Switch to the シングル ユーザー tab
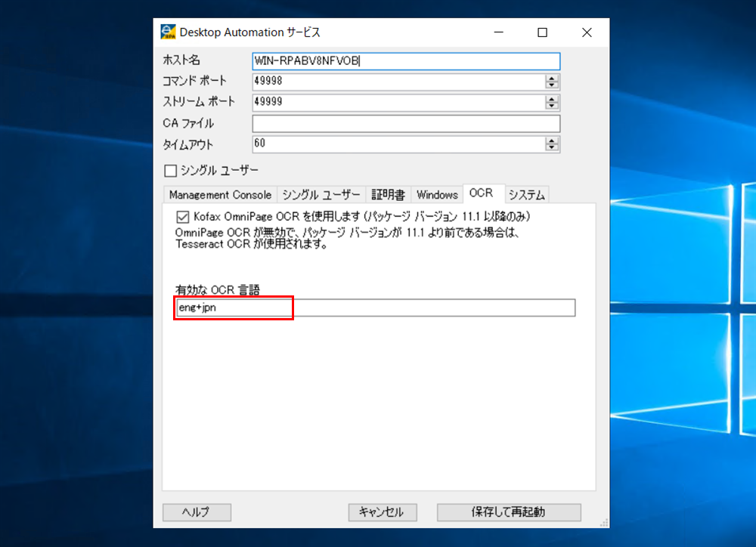Image resolution: width=756 pixels, height=547 pixels. coord(321,195)
